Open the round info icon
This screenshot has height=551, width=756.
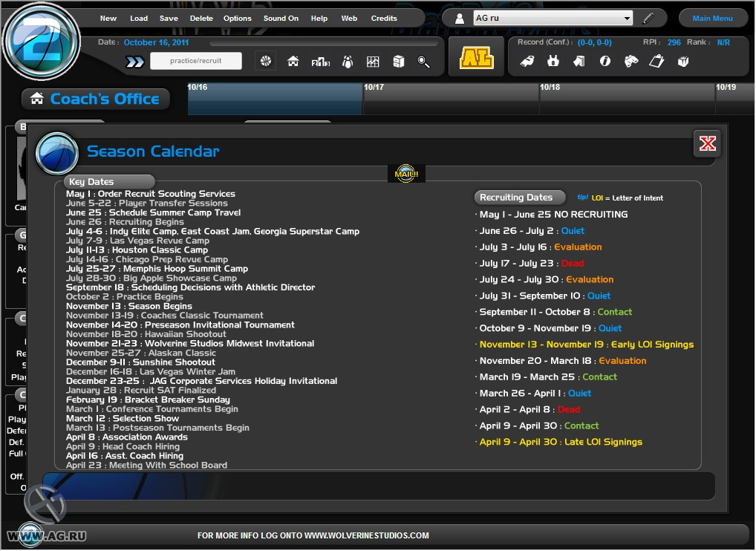click(x=605, y=61)
